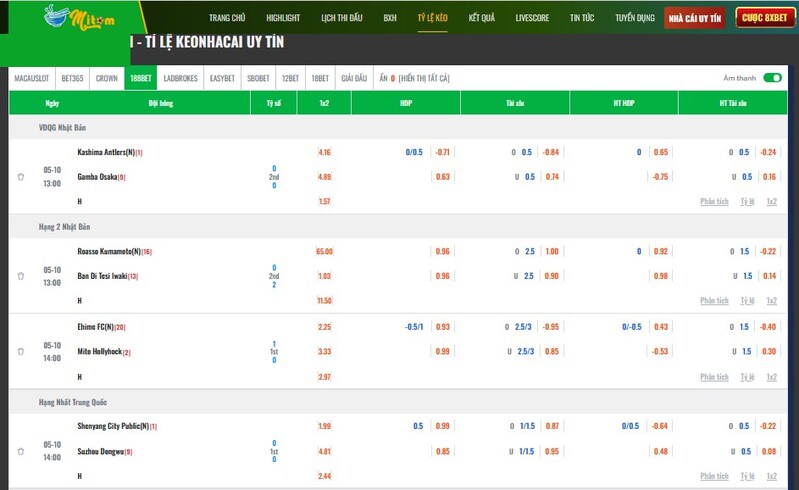
Task: Select the SBOBET bookmaker tab
Action: 258,78
